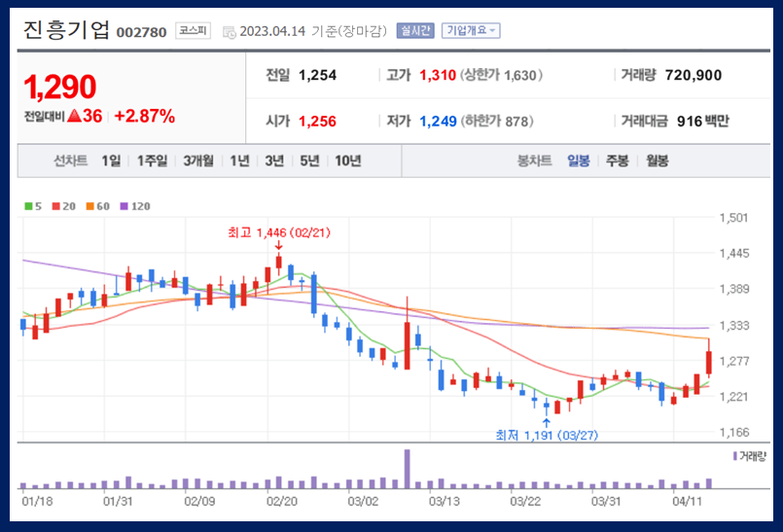Click the 하한가 878 text
Screen dimensions: 783x532
pyautogui.click(x=497, y=121)
